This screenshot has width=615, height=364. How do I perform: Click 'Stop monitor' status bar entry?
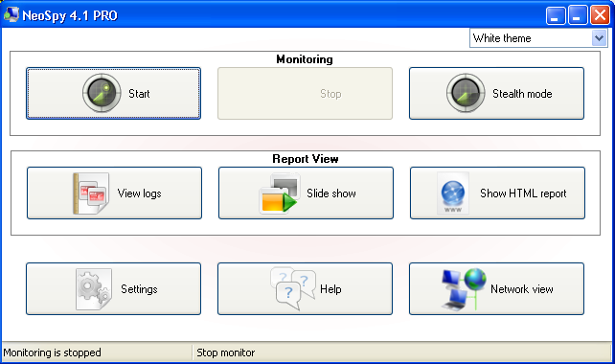point(225,353)
